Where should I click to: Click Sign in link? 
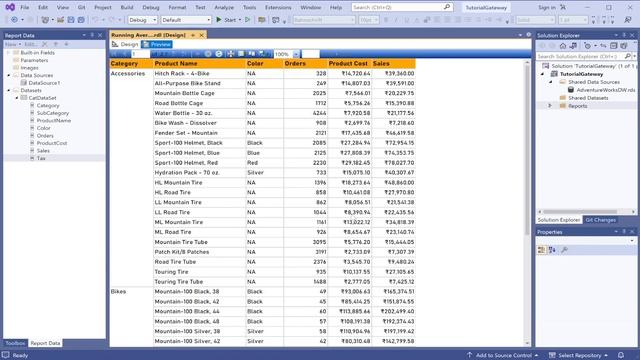[x=547, y=7]
